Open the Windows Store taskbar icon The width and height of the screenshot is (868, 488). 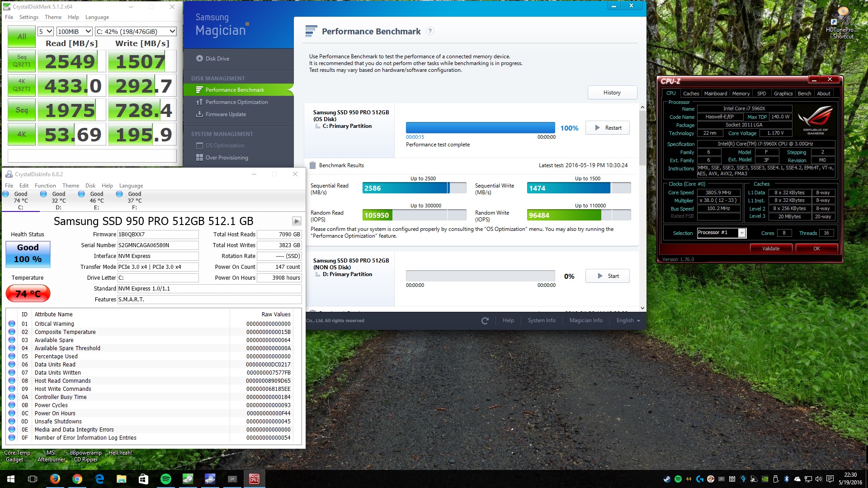pos(144,479)
